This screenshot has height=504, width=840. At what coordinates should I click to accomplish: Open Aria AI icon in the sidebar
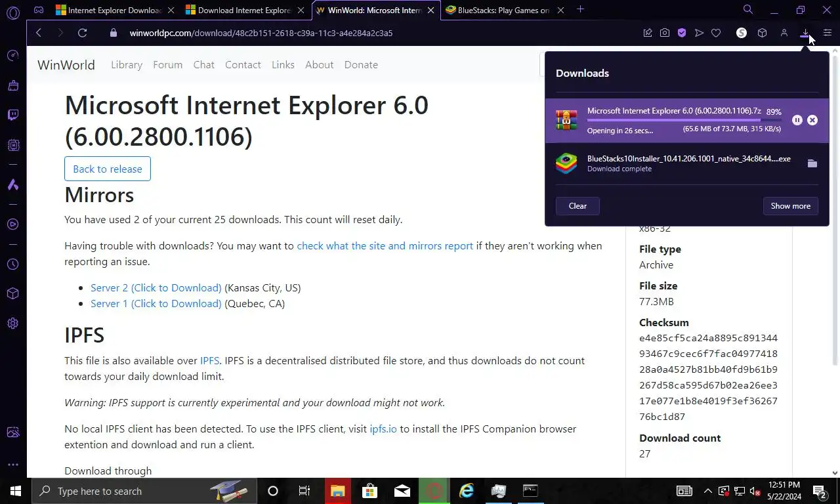[13, 185]
